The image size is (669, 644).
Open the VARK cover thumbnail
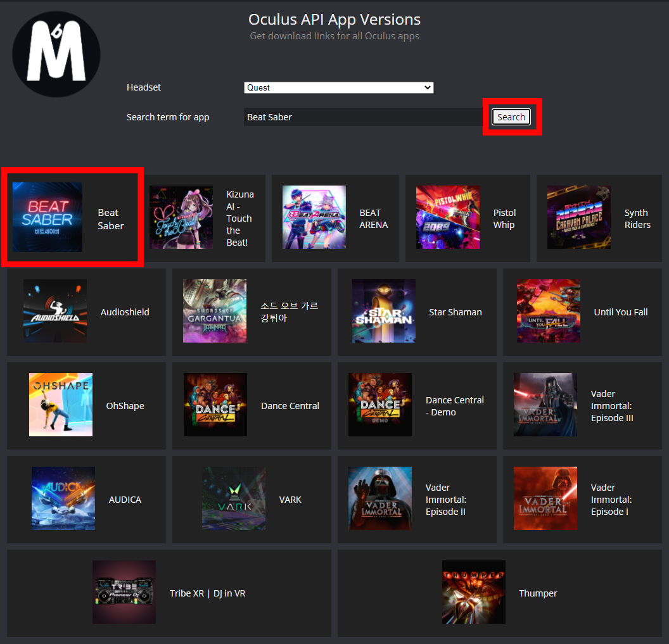point(233,498)
